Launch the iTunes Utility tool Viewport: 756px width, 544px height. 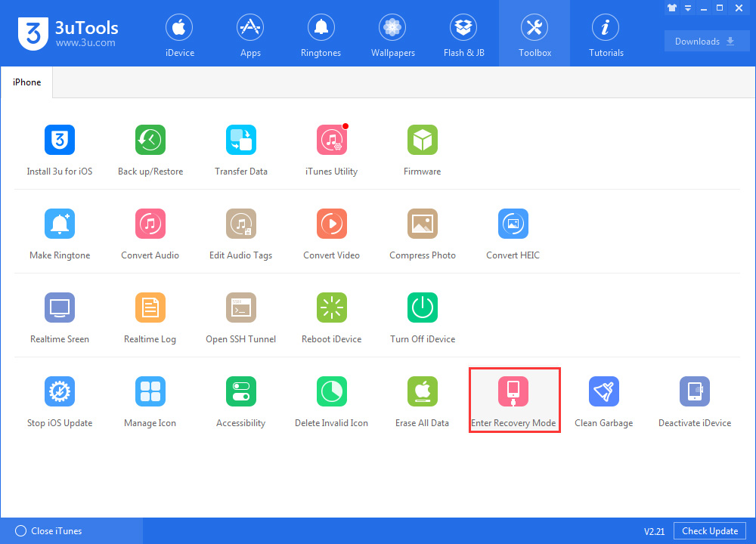(x=332, y=149)
